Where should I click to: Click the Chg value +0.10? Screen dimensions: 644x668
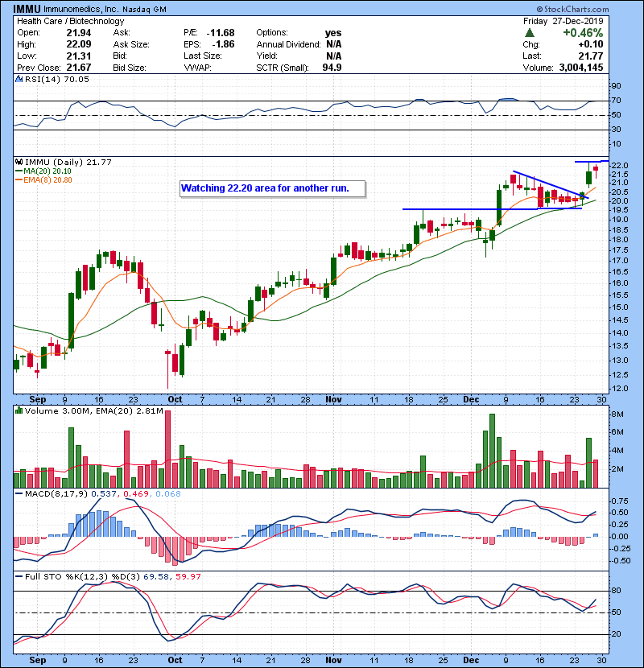click(591, 44)
